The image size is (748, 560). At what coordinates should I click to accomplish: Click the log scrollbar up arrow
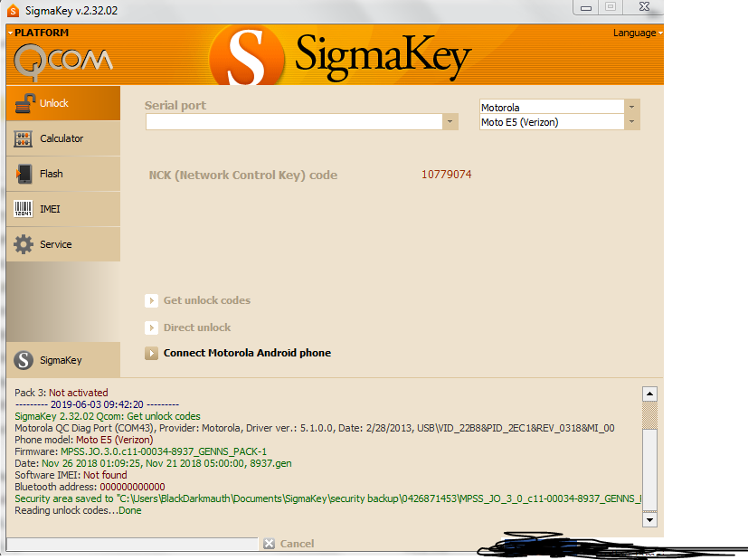click(649, 394)
